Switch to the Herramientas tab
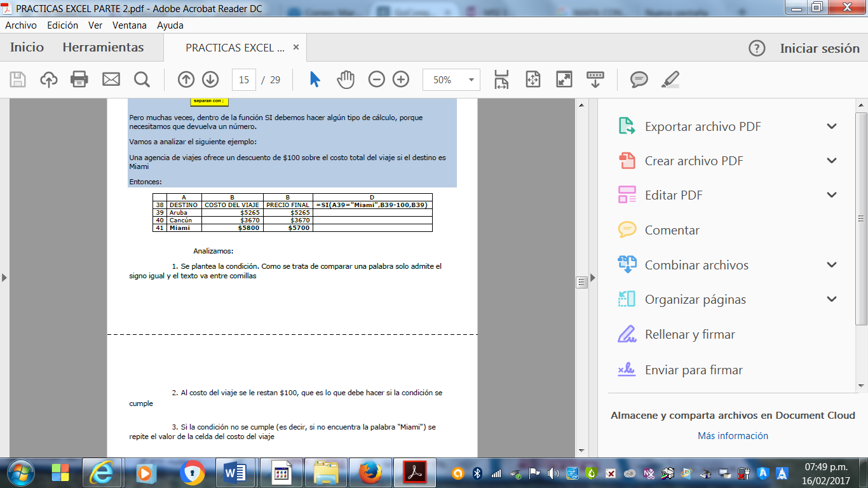 click(x=103, y=48)
